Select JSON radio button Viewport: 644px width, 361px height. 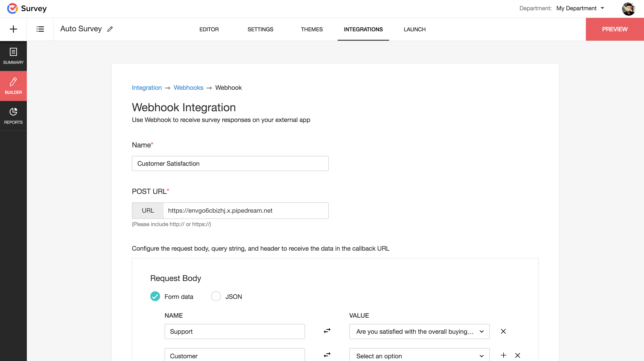(x=216, y=296)
